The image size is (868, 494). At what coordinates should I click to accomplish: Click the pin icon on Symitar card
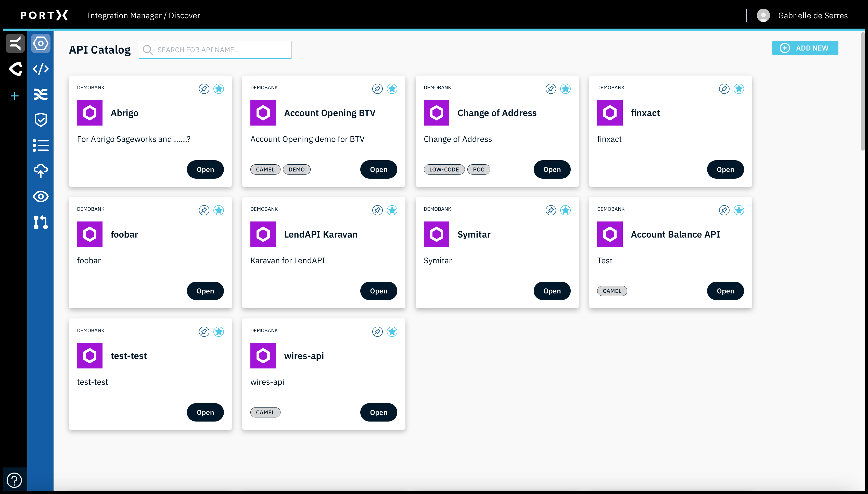click(x=551, y=210)
